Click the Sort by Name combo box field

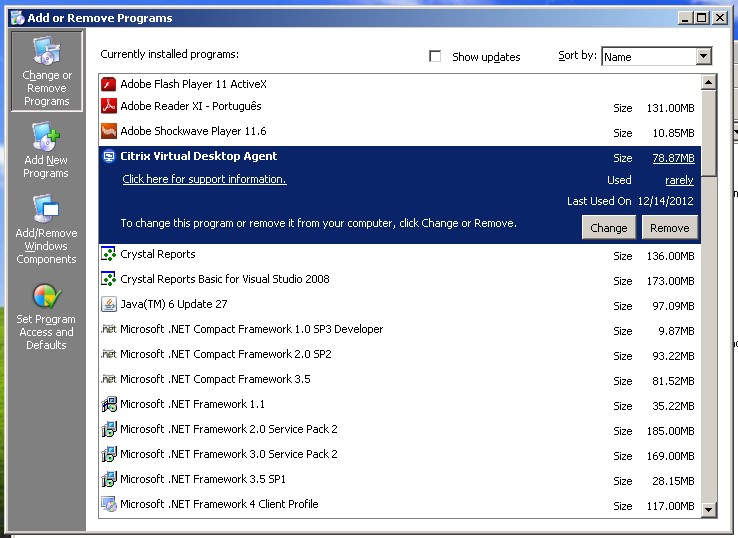point(647,57)
